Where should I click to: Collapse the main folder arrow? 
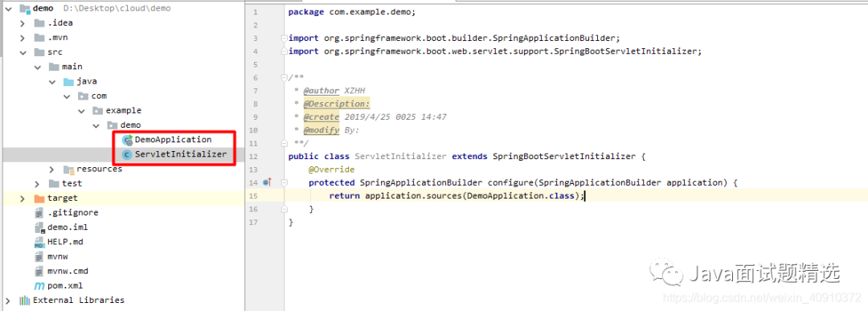click(x=37, y=67)
